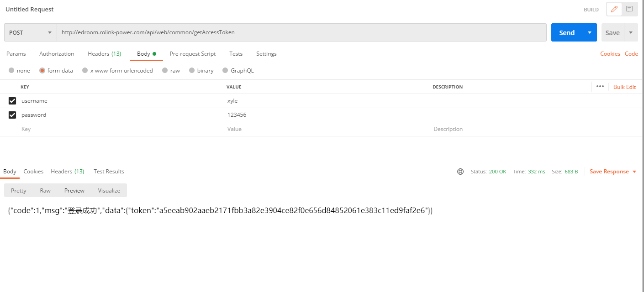Open the Bulk Edit link

point(624,87)
